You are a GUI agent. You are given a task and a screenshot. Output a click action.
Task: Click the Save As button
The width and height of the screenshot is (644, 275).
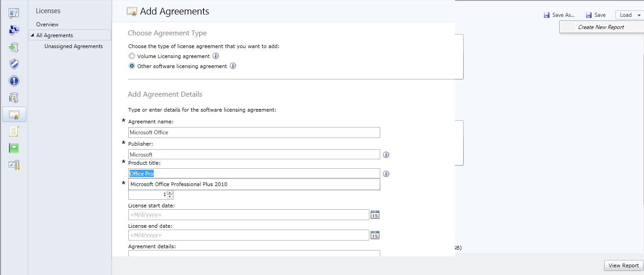[559, 15]
